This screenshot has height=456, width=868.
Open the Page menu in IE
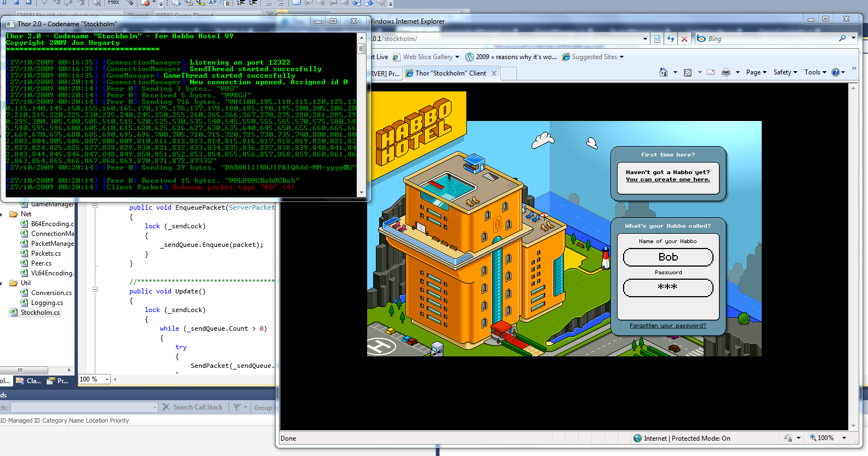pos(756,72)
